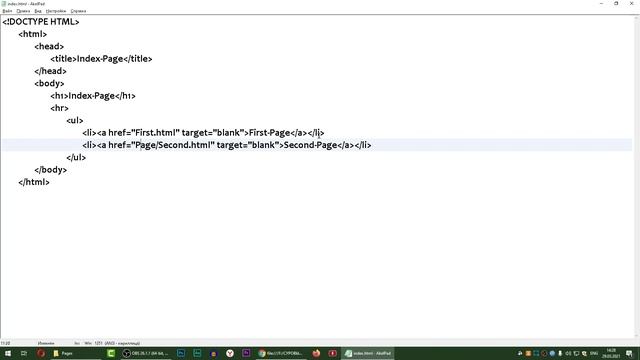Open the green Camtasia taskbar icon
The height and width of the screenshot is (360, 640).
tap(111, 353)
